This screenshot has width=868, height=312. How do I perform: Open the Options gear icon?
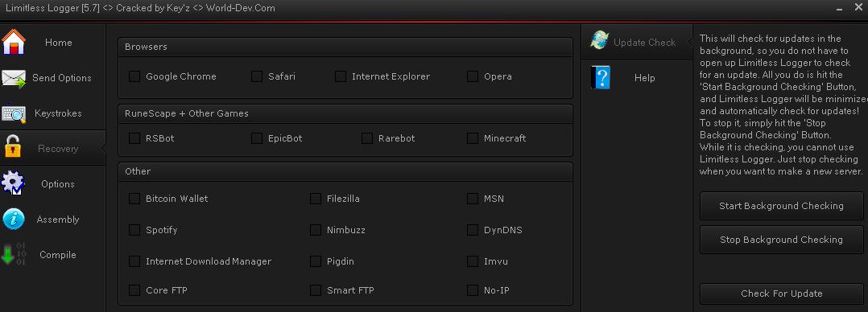point(13,183)
